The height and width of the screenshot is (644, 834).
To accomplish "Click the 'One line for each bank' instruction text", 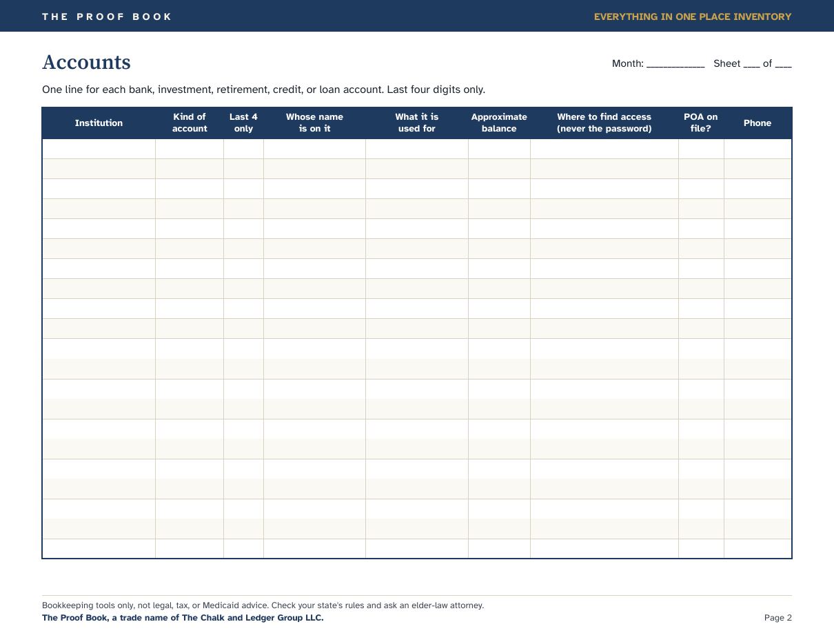I will point(263,90).
